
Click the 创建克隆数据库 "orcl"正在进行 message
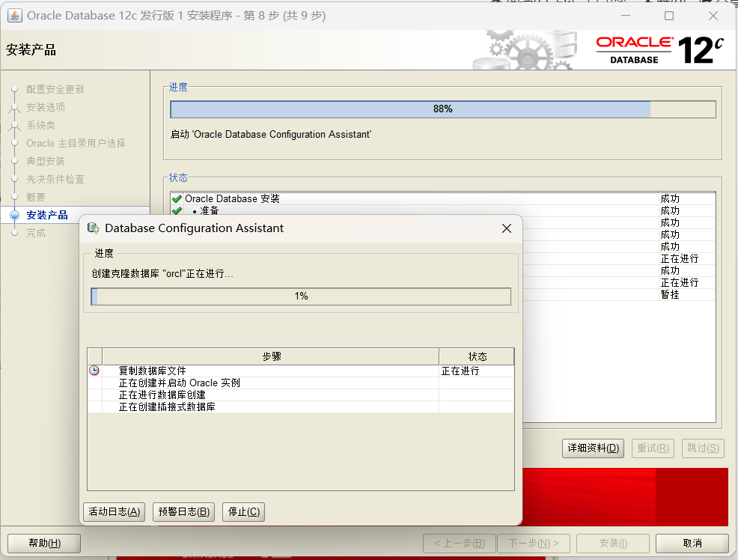point(162,273)
